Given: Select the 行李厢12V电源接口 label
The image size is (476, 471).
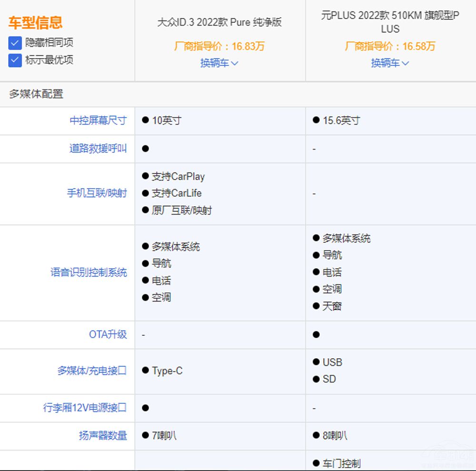Looking at the screenshot, I should click(x=85, y=408).
